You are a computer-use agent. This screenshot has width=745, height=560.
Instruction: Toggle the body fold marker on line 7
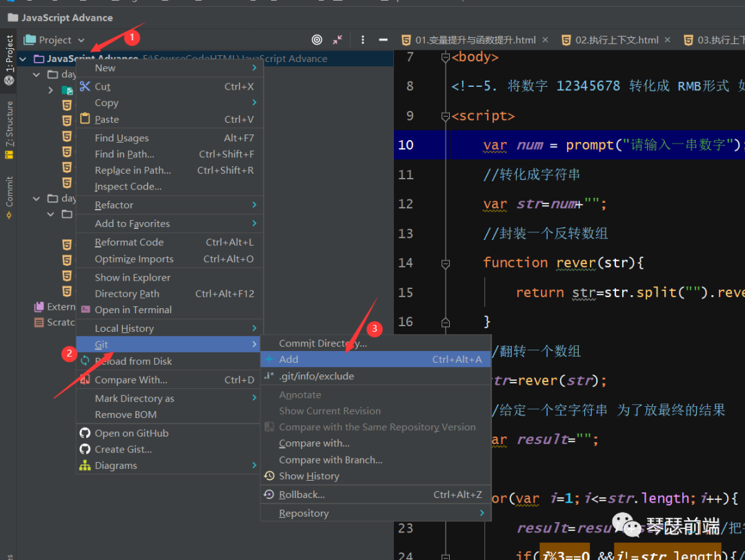tap(446, 57)
